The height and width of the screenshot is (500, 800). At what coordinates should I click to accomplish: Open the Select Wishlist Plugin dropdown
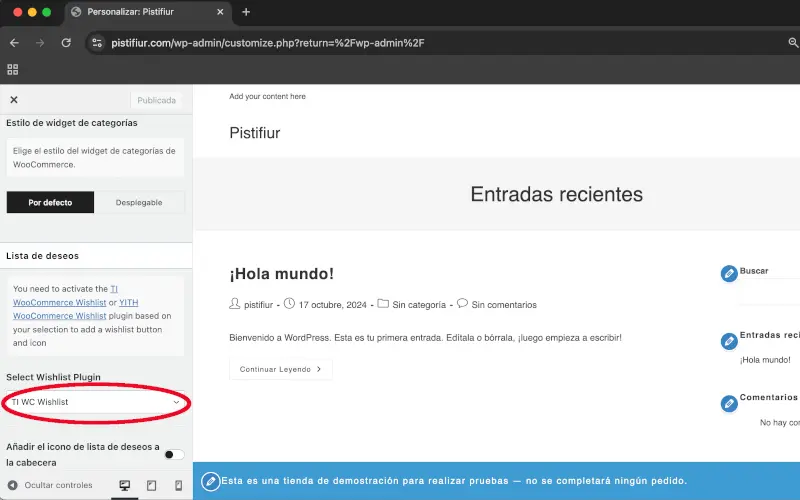point(96,402)
